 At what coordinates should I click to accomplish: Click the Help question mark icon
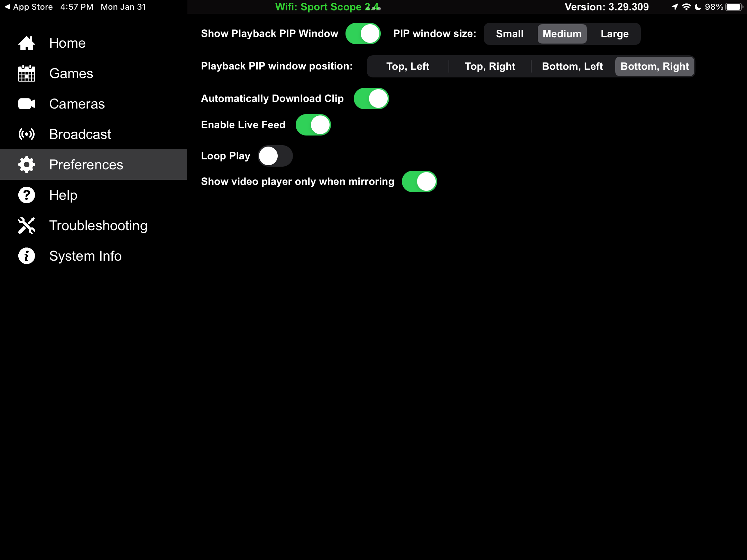pyautogui.click(x=27, y=195)
